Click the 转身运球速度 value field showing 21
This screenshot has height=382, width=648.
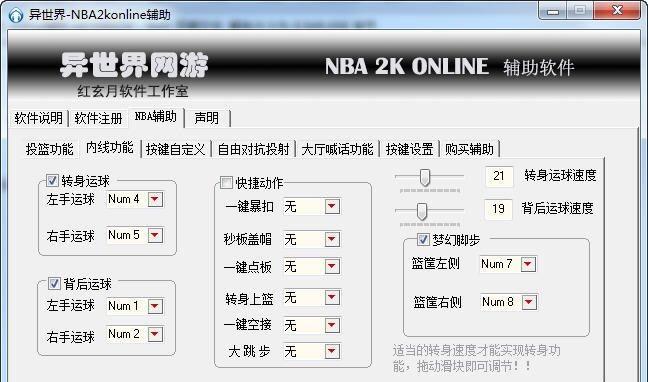tap(499, 176)
